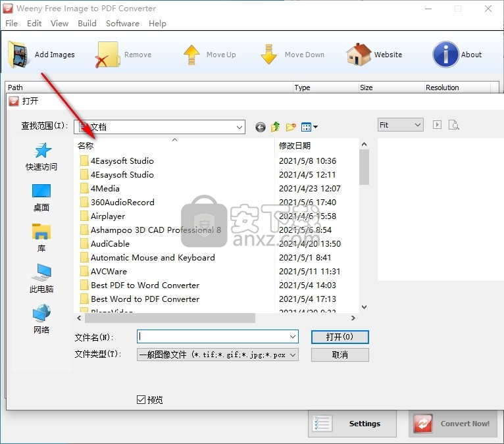Expand the 文件名 filename dropdown arrow
The width and height of the screenshot is (504, 444).
click(x=293, y=337)
